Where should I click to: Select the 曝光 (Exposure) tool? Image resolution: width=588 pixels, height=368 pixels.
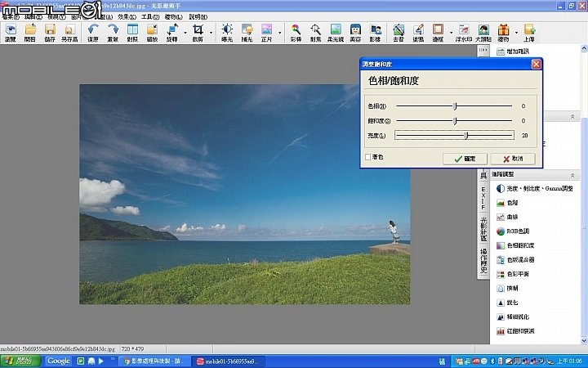[226, 33]
